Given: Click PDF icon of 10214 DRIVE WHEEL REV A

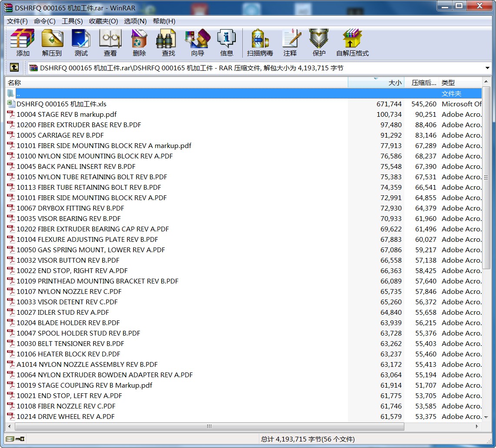Looking at the screenshot, I should [11, 416].
